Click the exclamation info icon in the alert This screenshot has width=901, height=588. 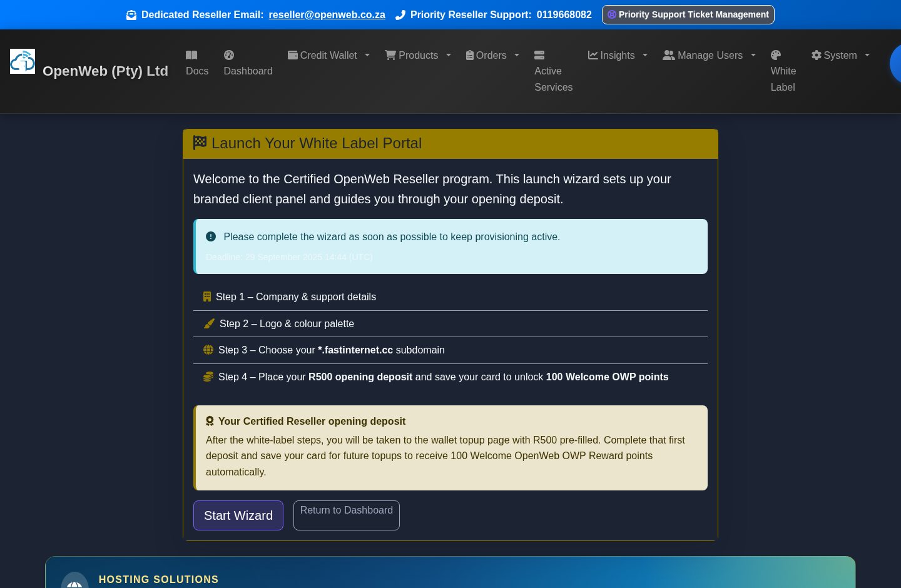(211, 236)
